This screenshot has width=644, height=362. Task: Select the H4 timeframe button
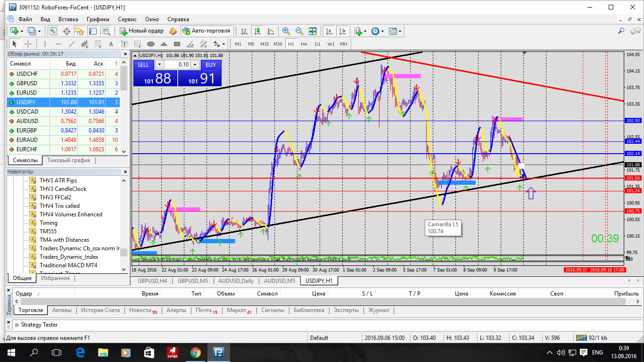coord(304,44)
